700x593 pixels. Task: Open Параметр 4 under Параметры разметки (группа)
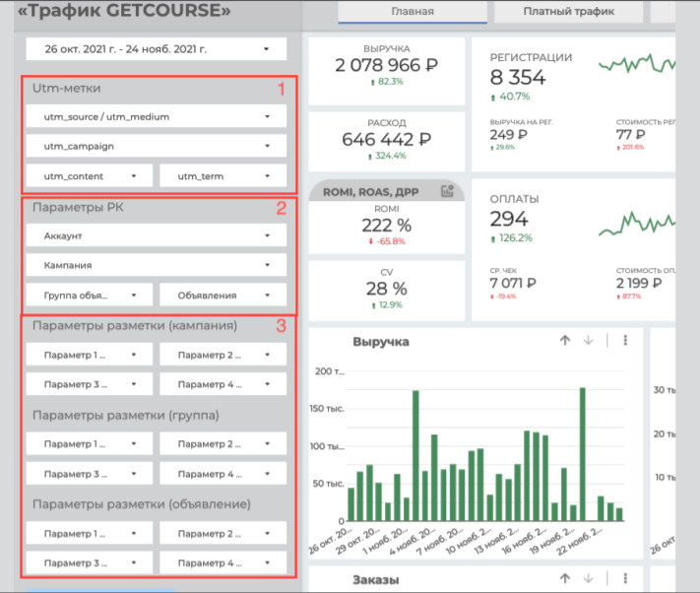pyautogui.click(x=223, y=474)
